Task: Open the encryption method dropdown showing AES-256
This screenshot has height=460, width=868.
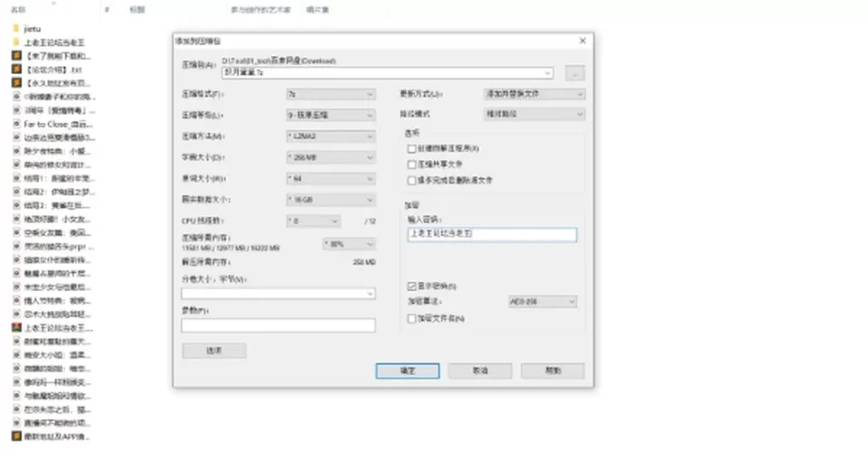Action: (542, 302)
